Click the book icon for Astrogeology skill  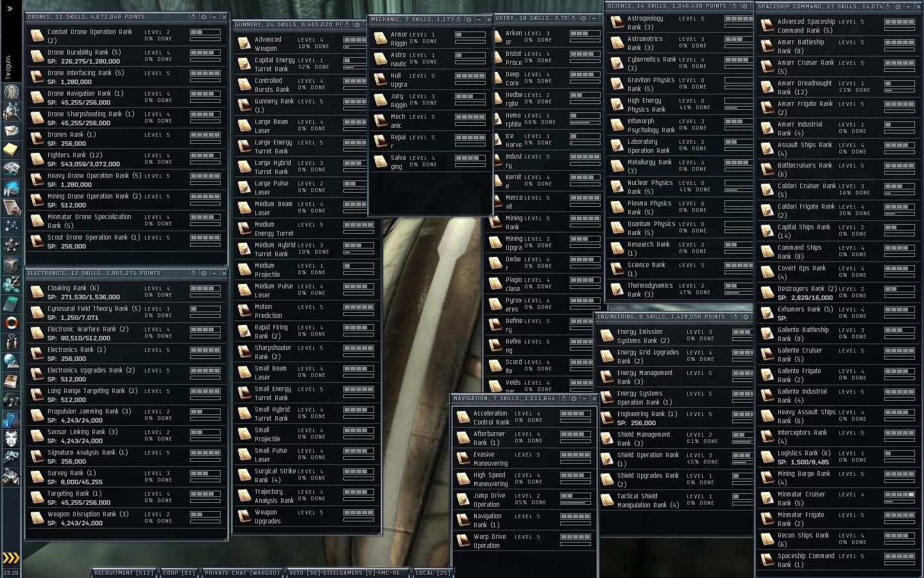pos(617,22)
